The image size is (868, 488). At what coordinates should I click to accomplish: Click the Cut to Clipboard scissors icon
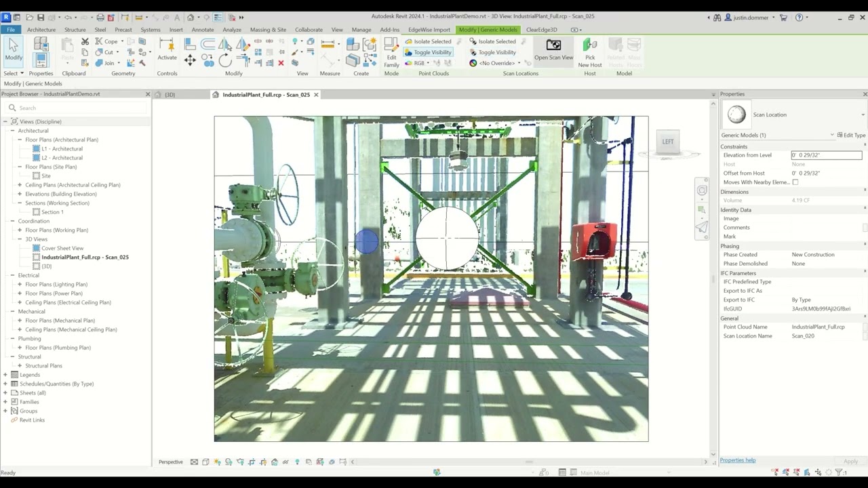pos(85,41)
